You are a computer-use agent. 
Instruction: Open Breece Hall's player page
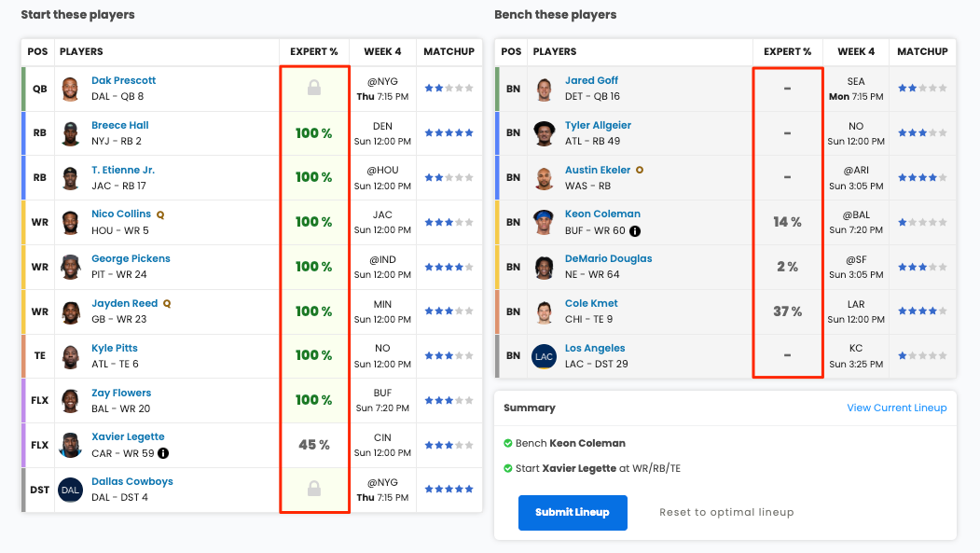coord(120,125)
